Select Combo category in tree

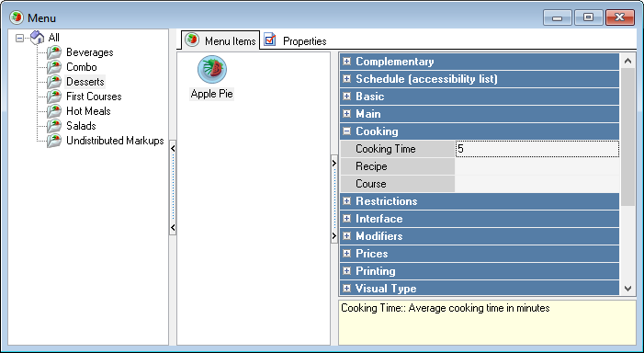coord(82,67)
